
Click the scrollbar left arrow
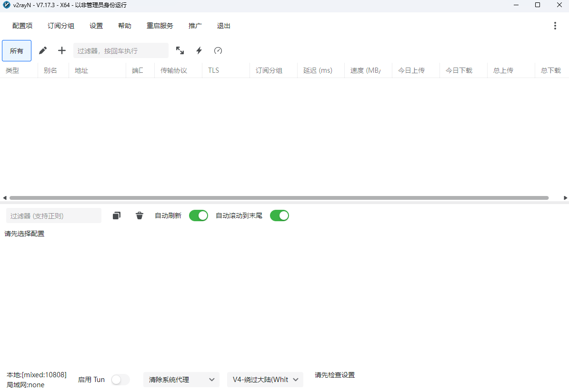pyautogui.click(x=4, y=198)
